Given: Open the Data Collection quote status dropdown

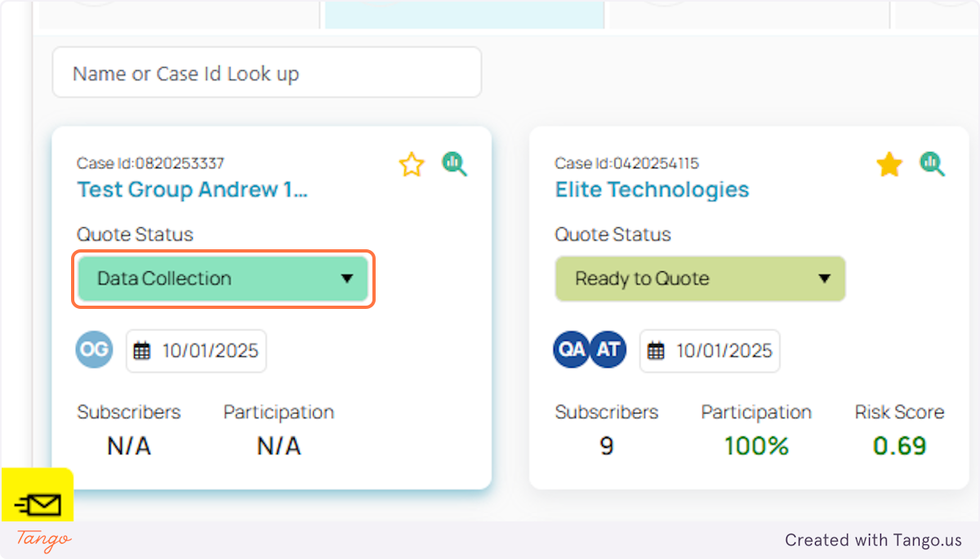Looking at the screenshot, I should 222,279.
